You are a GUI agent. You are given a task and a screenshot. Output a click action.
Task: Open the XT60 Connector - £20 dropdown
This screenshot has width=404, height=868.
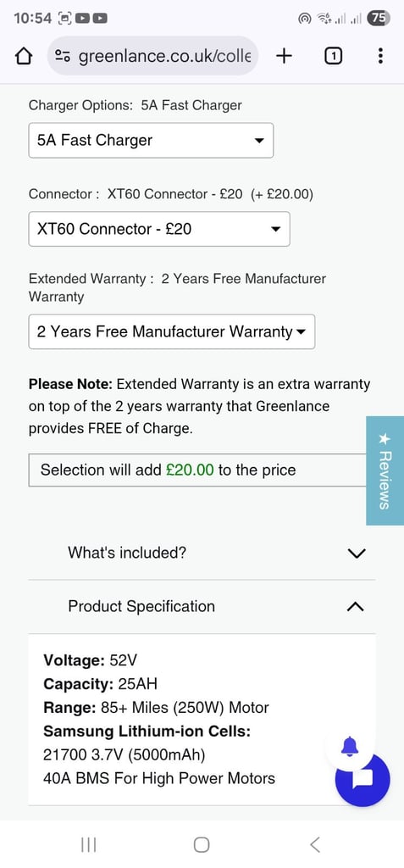(159, 229)
